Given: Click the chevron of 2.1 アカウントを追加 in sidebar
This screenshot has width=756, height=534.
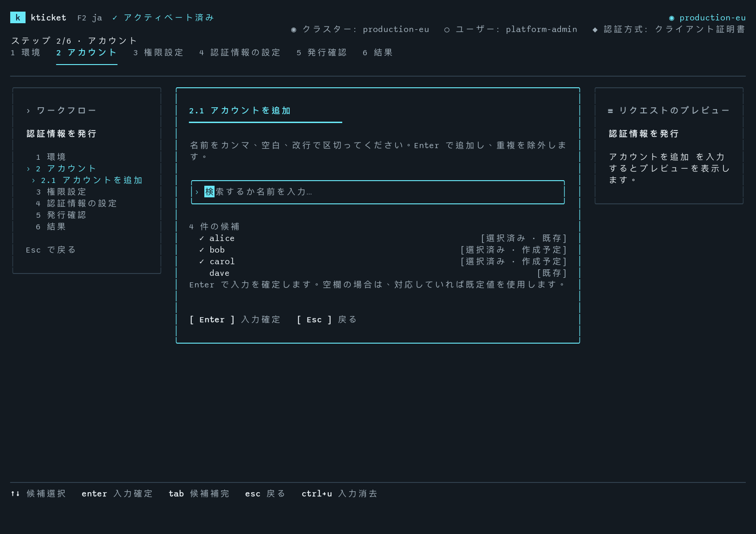Looking at the screenshot, I should pos(33,180).
